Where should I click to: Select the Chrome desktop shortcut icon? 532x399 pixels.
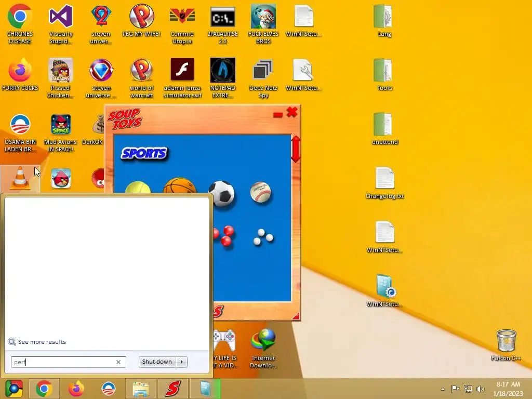point(20,24)
